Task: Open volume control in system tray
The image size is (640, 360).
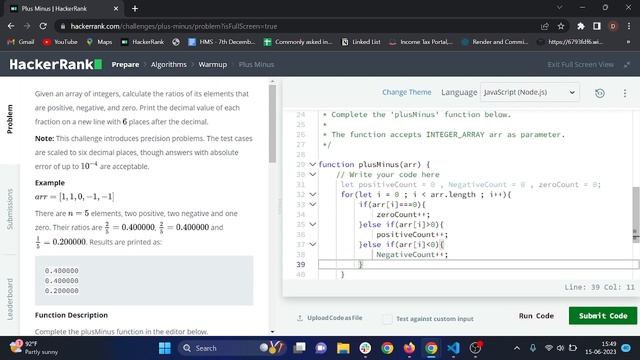Action: click(x=560, y=348)
